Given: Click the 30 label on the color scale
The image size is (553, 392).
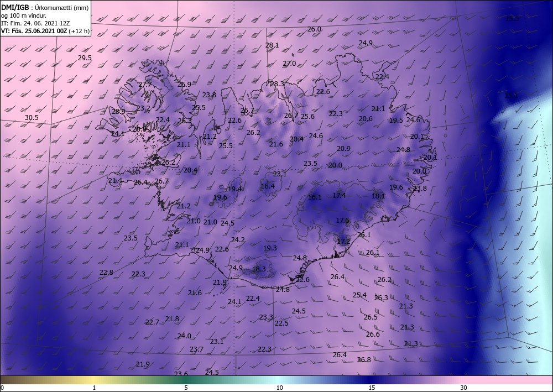Looking at the screenshot, I should tap(464, 388).
